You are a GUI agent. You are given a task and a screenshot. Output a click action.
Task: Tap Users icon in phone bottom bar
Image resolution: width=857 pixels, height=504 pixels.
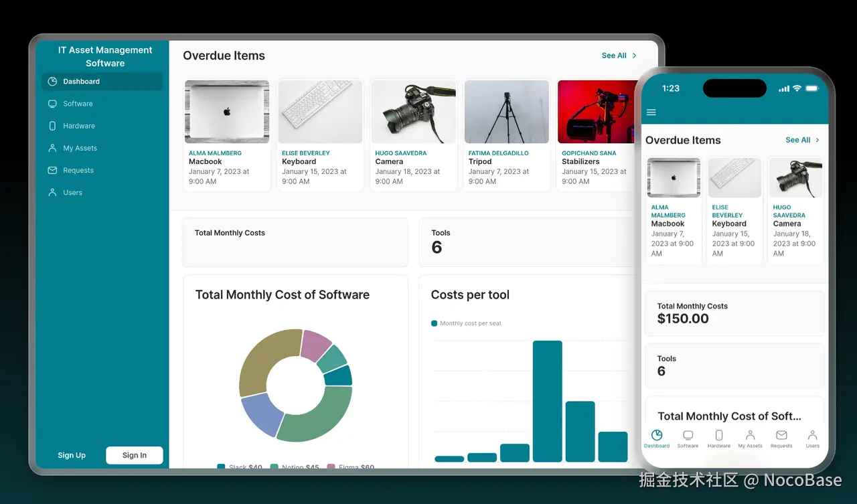point(812,435)
